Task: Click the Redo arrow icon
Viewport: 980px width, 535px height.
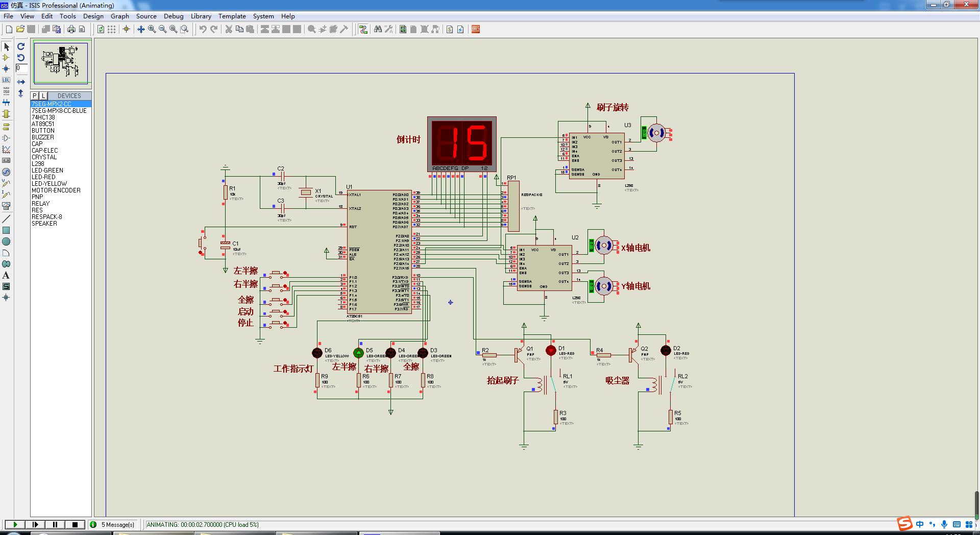Action: tap(213, 29)
